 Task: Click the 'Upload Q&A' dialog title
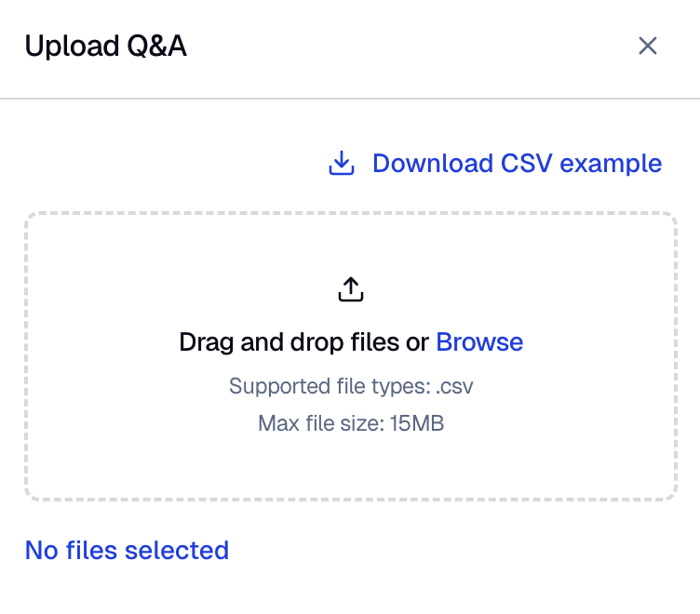pos(106,46)
